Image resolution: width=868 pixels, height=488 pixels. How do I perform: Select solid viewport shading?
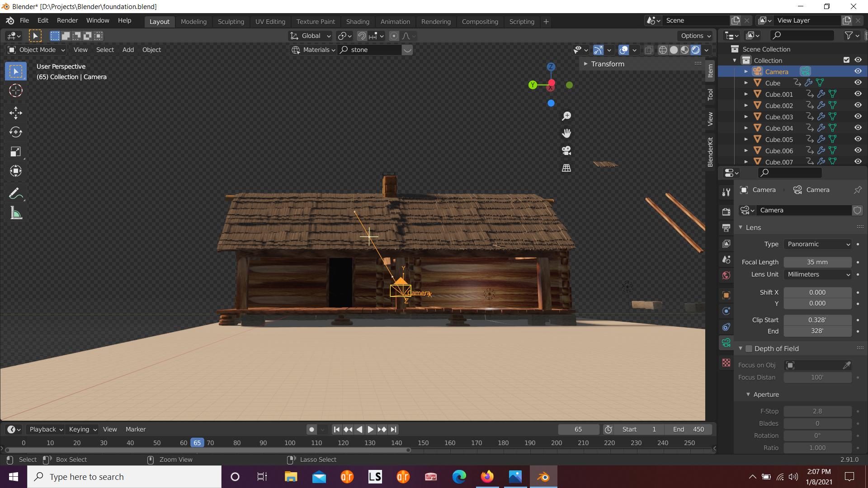(x=674, y=50)
